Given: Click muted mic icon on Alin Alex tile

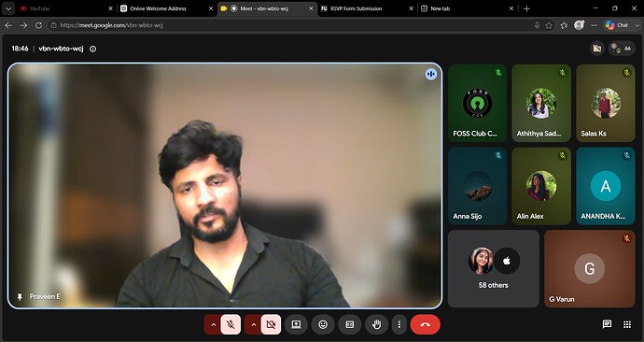Looking at the screenshot, I should (562, 155).
